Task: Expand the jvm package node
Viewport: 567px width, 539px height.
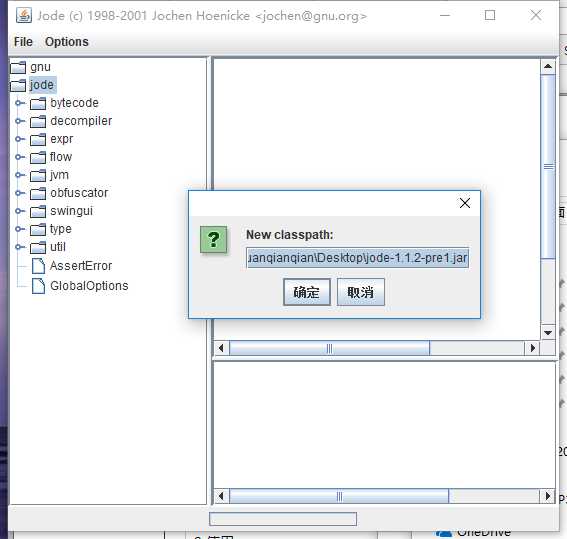Action: pos(19,175)
